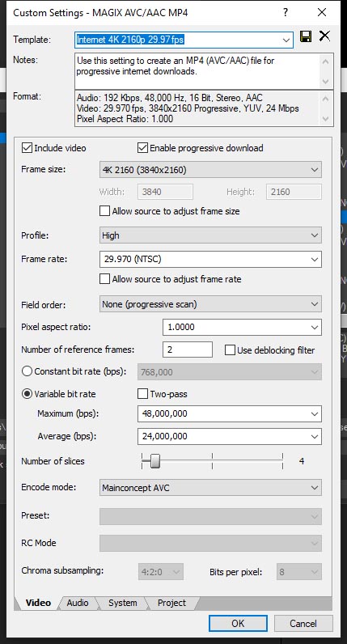
Task: Click the disabled Preset dropdown
Action: click(210, 516)
